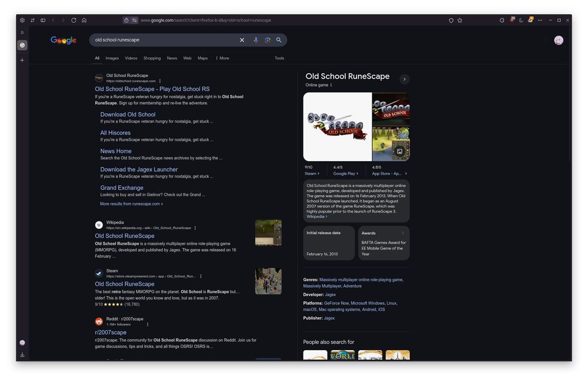The height and width of the screenshot is (379, 588).
Task: Open the large RuneScape Old School logo image
Action: pyautogui.click(x=338, y=127)
